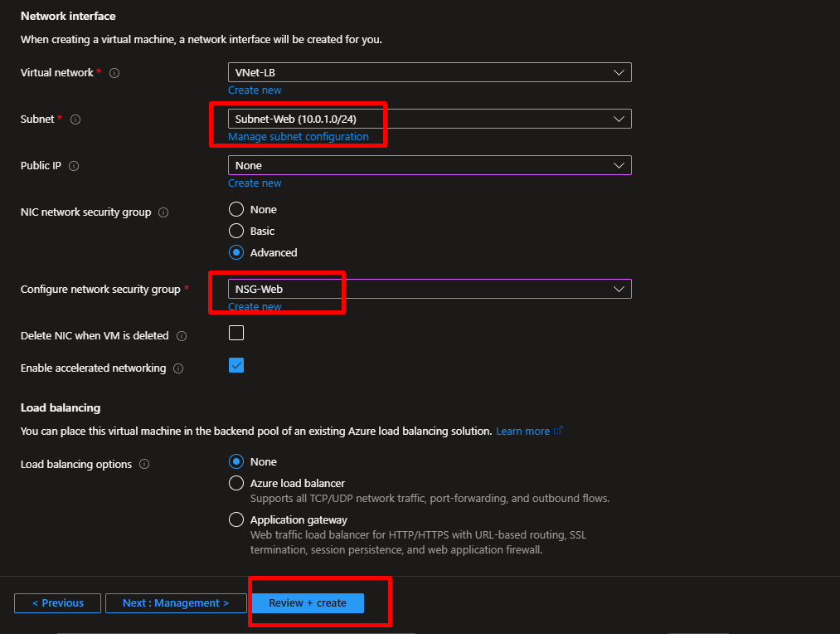Open Manage subnet configuration link
The image size is (840, 634).
(x=299, y=137)
